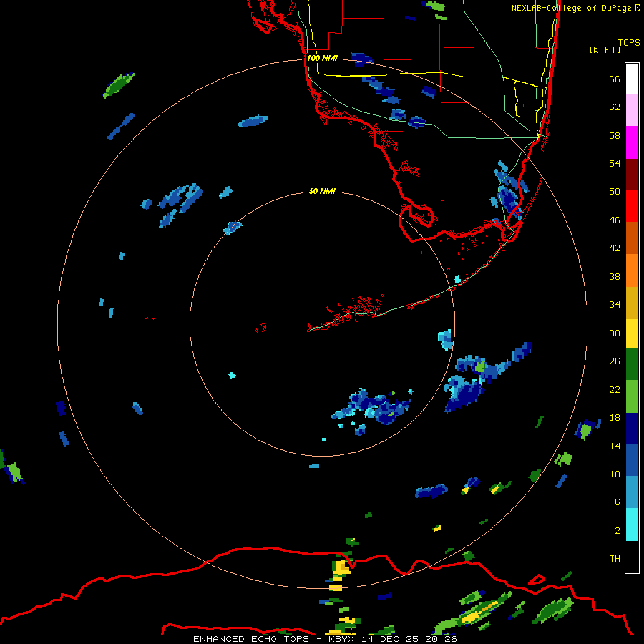This screenshot has height=644, width=644.
Task: Click the "50 NMI" range ring label
Action: (x=322, y=191)
